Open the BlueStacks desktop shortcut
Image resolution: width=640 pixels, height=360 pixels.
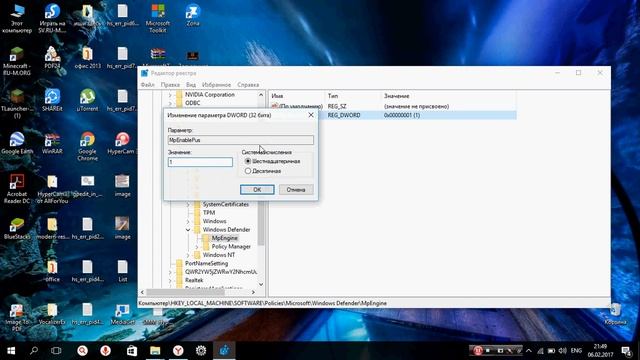coord(17,229)
